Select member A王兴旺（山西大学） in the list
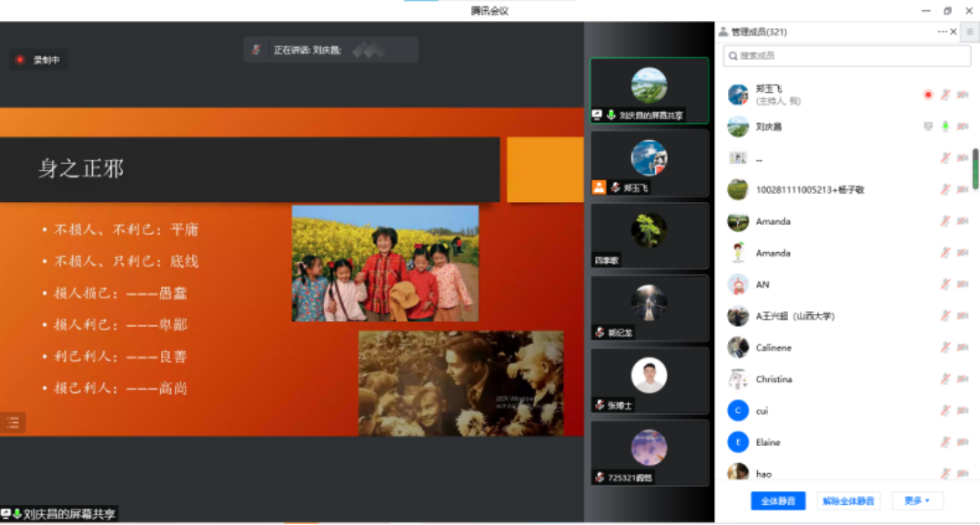This screenshot has height=525, width=980. [x=794, y=317]
